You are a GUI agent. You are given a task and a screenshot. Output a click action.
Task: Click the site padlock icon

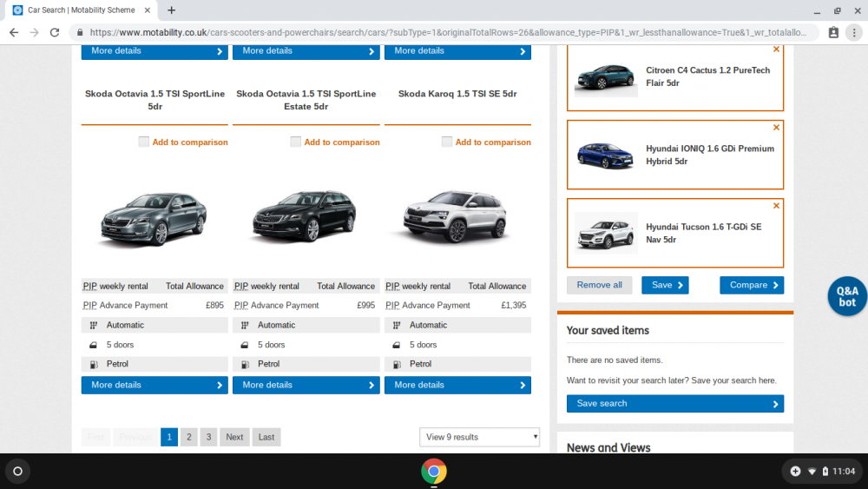80,33
